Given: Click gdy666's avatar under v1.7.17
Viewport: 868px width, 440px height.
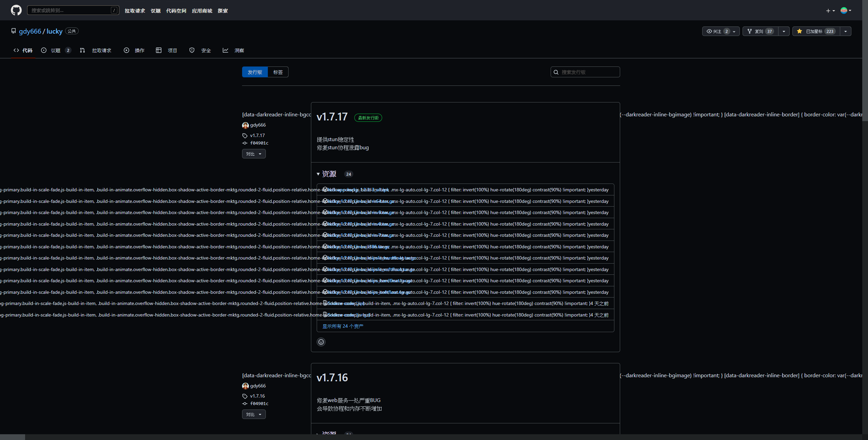Looking at the screenshot, I should coord(245,125).
